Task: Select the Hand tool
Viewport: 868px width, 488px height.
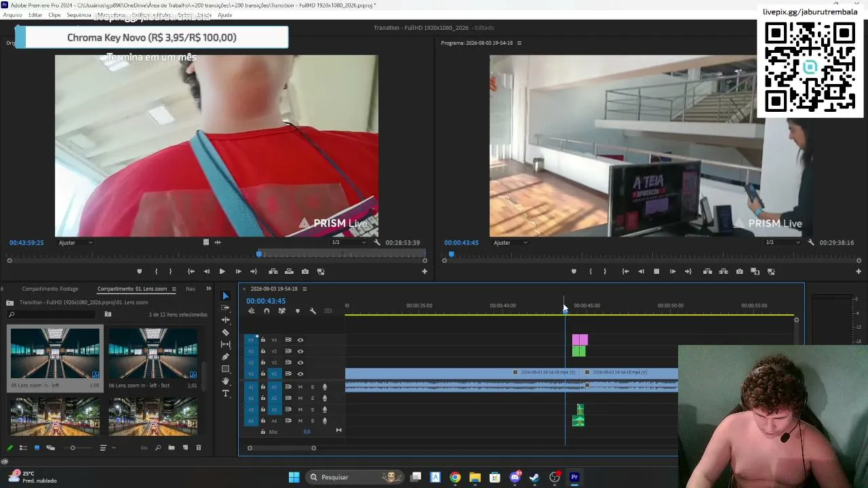Action: click(x=226, y=381)
